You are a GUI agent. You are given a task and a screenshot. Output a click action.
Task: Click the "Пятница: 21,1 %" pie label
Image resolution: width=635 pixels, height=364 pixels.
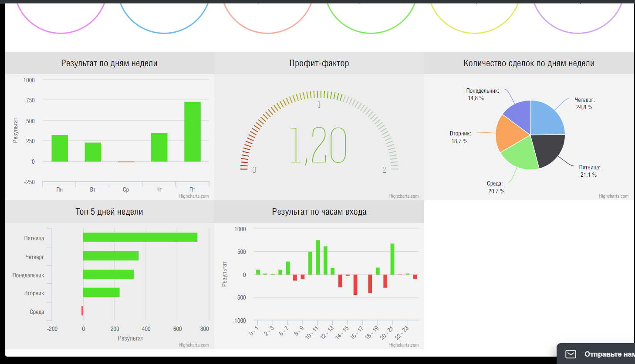click(x=589, y=171)
